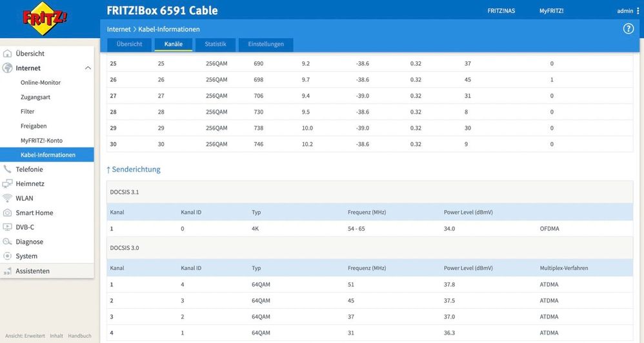Click the Heimnetz network icon
The image size is (644, 343).
click(7, 184)
